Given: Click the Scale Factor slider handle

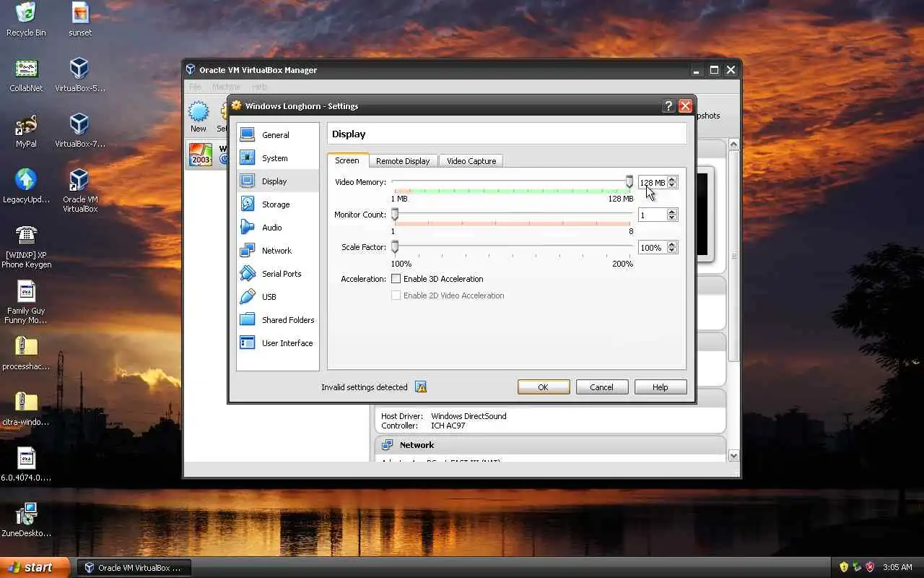Looking at the screenshot, I should pyautogui.click(x=395, y=247).
